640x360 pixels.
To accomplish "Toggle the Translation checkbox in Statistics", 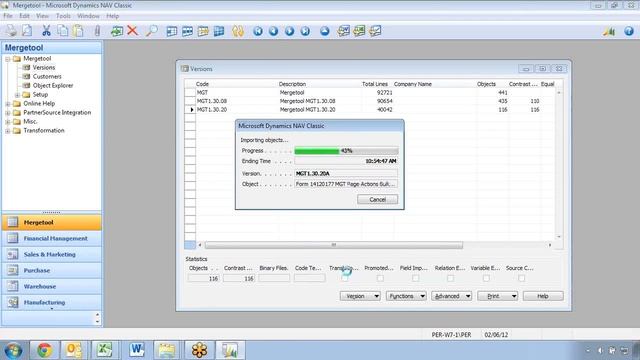I will coord(345,278).
